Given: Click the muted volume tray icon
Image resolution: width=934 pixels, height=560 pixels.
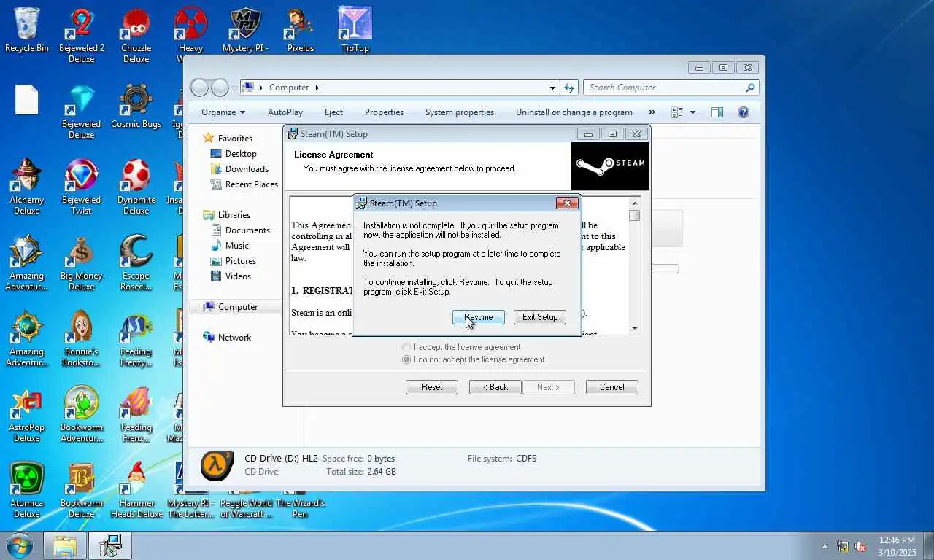Looking at the screenshot, I should 860,546.
